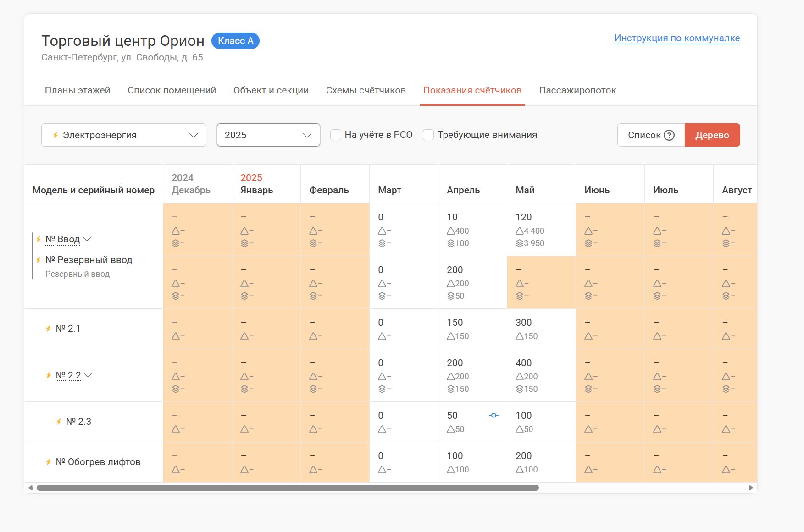Click the delta triangle icon in № Ввод April cell
The width and height of the screenshot is (804, 532).
tap(451, 230)
